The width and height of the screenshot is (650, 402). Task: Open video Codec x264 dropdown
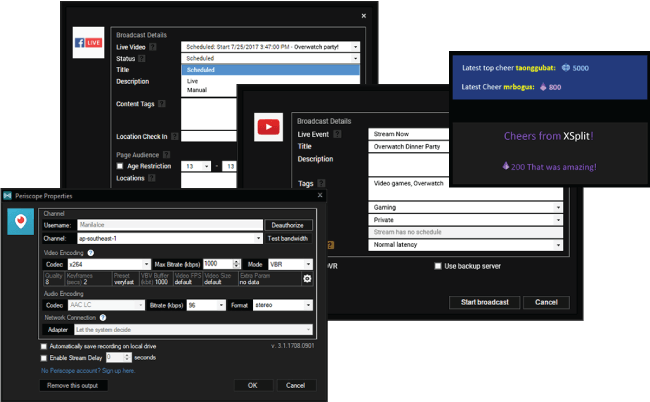tap(146, 264)
